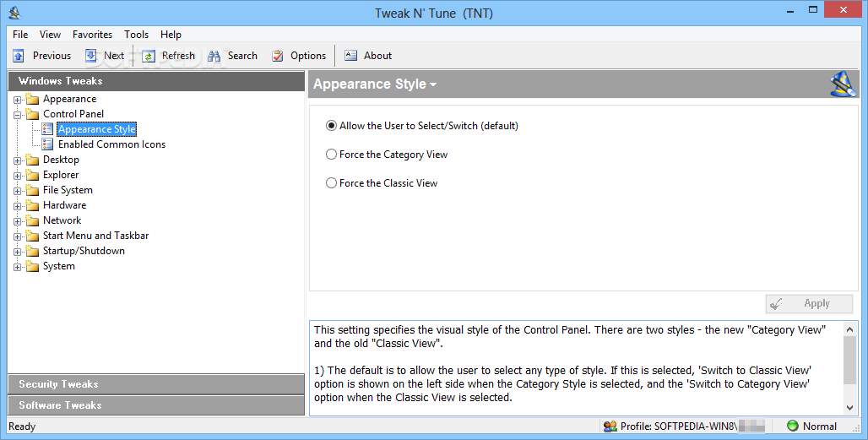Expand the Hardware tree node

(x=17, y=206)
